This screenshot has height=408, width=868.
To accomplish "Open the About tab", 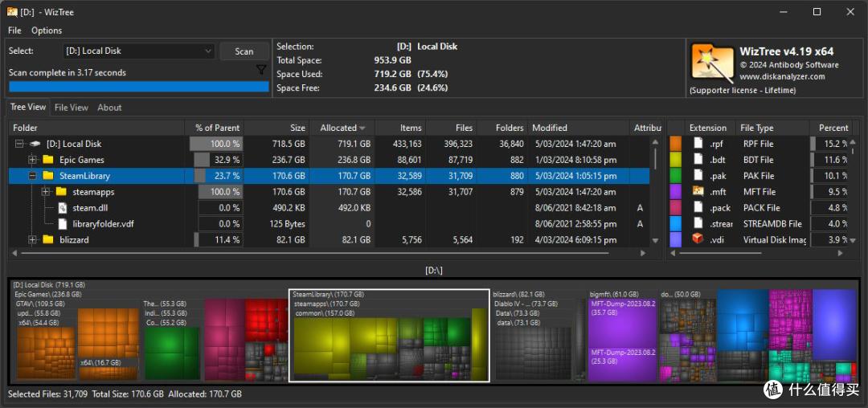I will pos(109,108).
